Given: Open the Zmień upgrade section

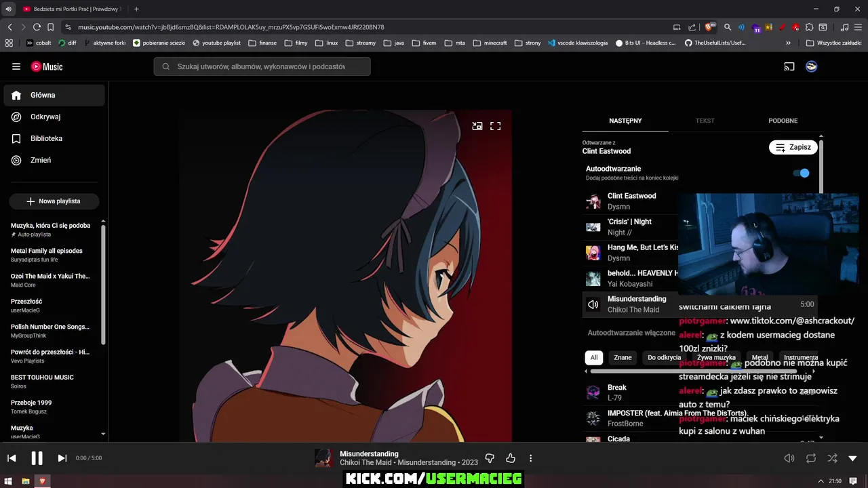Looking at the screenshot, I should pos(54,161).
